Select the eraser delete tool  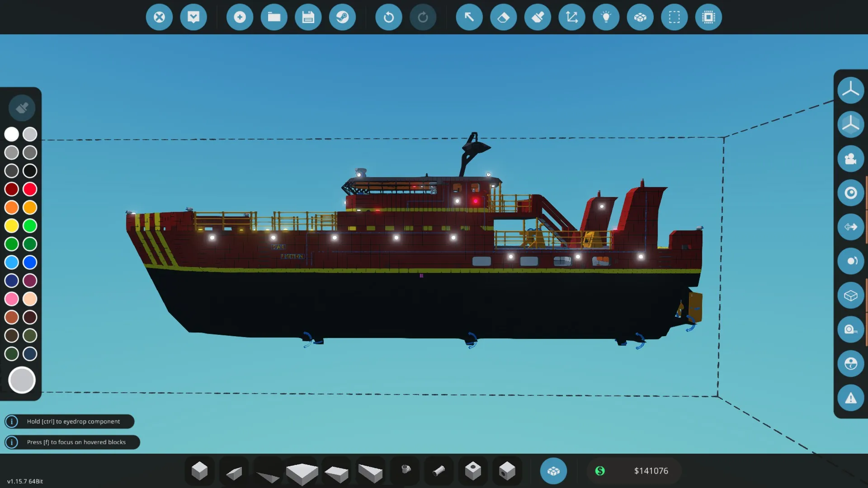(x=503, y=17)
